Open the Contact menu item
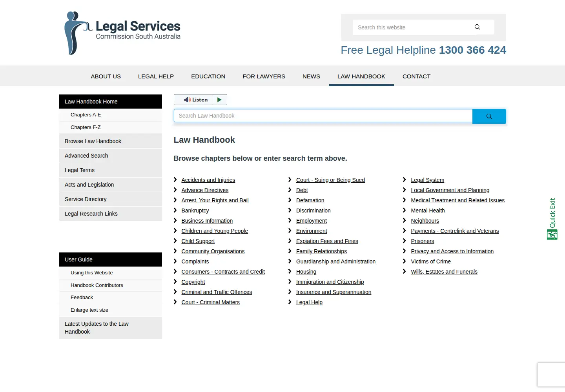 coord(416,76)
